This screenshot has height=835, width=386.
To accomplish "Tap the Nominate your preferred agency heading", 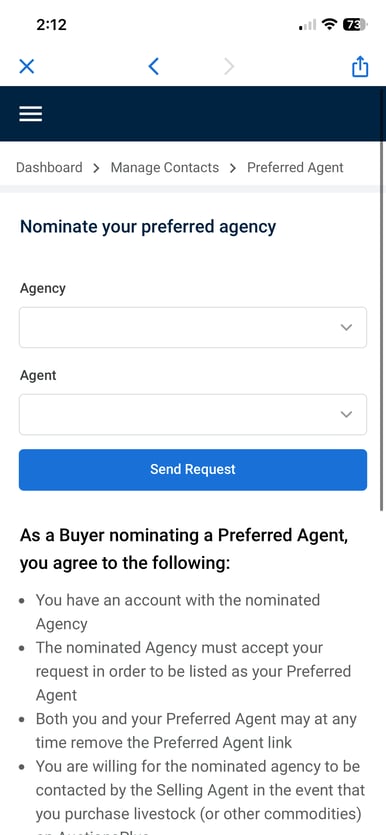I will (x=148, y=227).
